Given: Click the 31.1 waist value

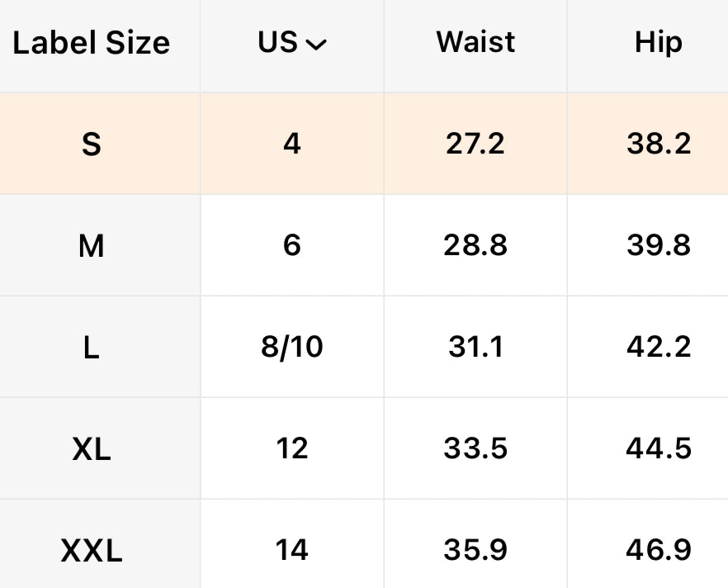Looking at the screenshot, I should coord(475,348).
